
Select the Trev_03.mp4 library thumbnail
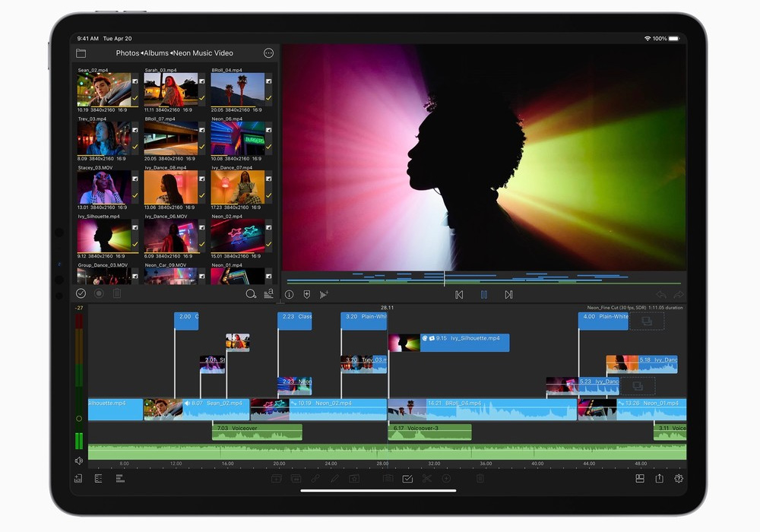pos(103,138)
